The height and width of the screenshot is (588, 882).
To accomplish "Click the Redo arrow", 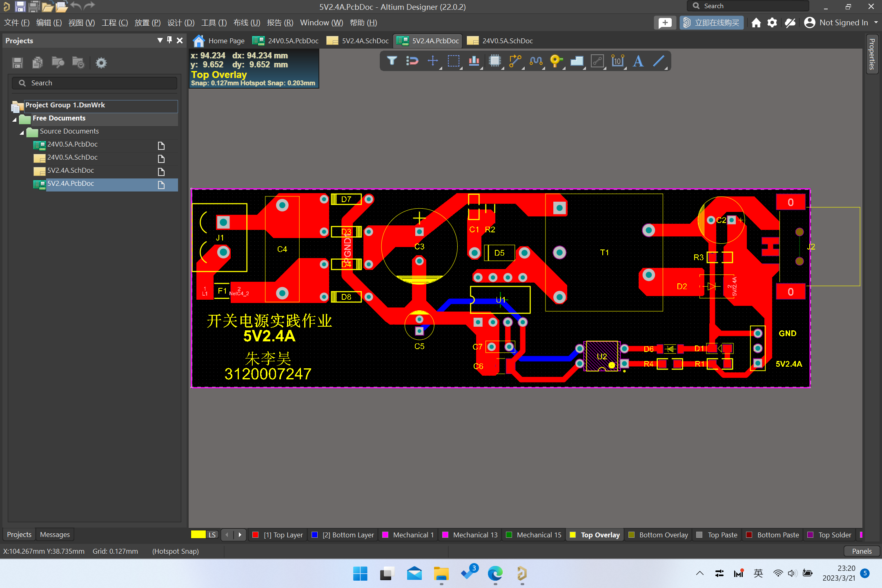I will [x=89, y=6].
